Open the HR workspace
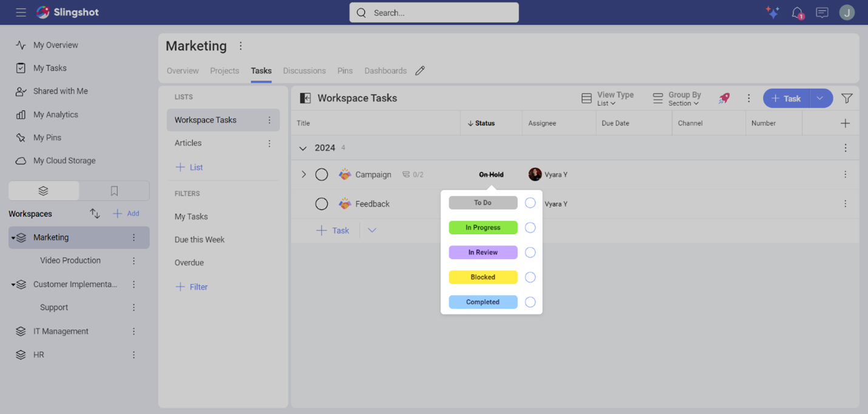 [38, 355]
